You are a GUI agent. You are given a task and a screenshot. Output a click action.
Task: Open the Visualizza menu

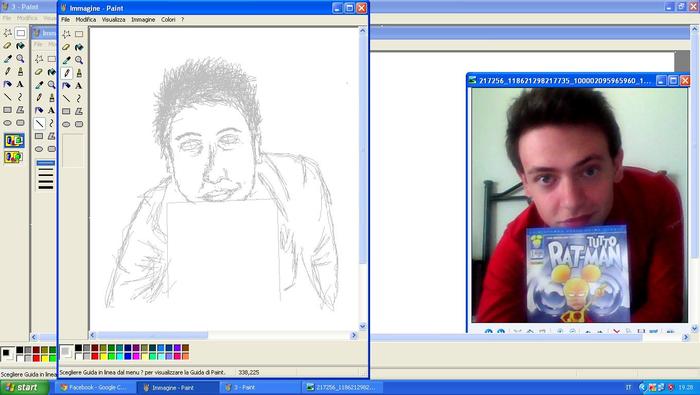pyautogui.click(x=113, y=20)
